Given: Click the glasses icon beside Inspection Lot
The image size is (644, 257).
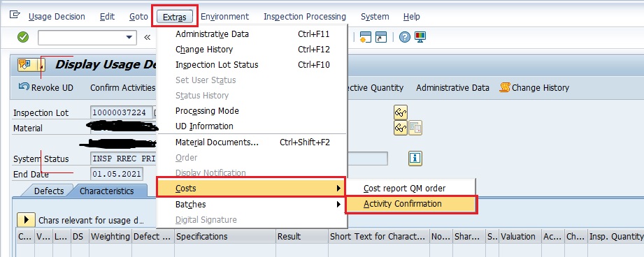Looking at the screenshot, I should [x=401, y=112].
